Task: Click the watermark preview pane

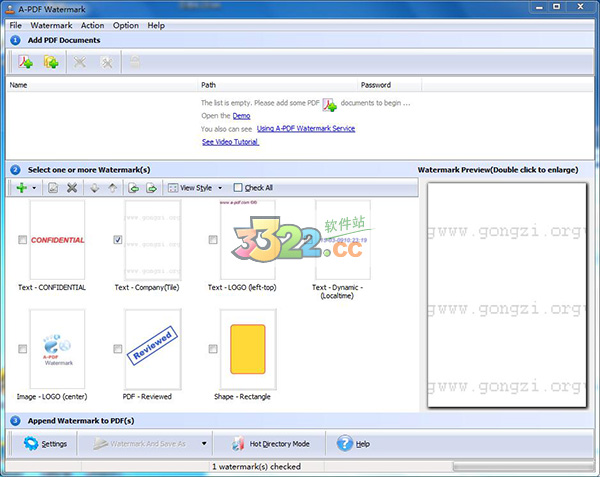Action: click(507, 295)
